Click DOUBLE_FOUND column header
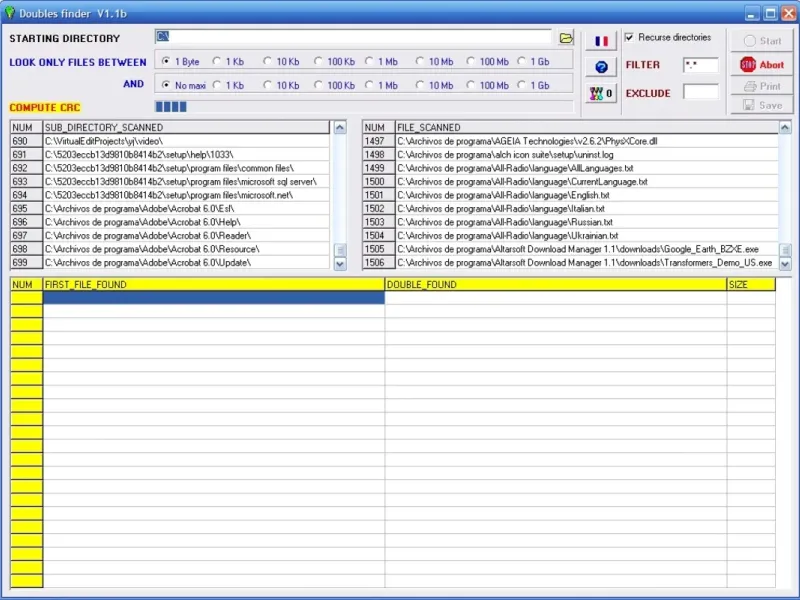This screenshot has height=600, width=800. (x=556, y=284)
